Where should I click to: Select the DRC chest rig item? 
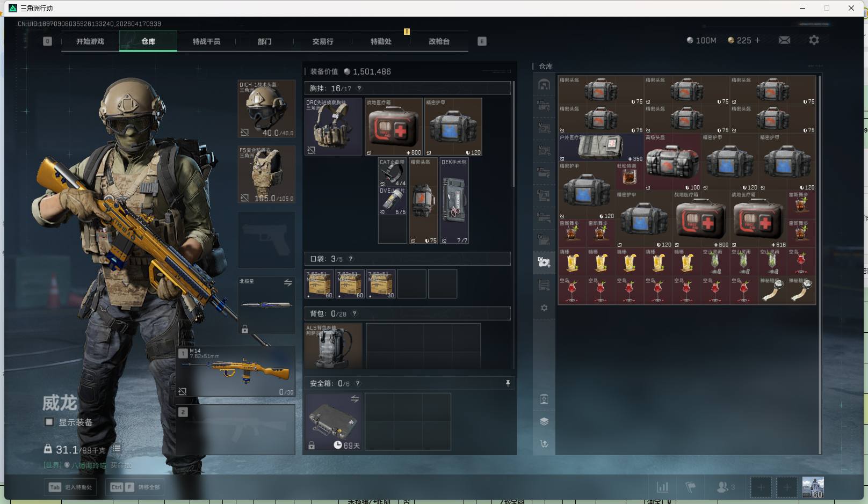[334, 127]
